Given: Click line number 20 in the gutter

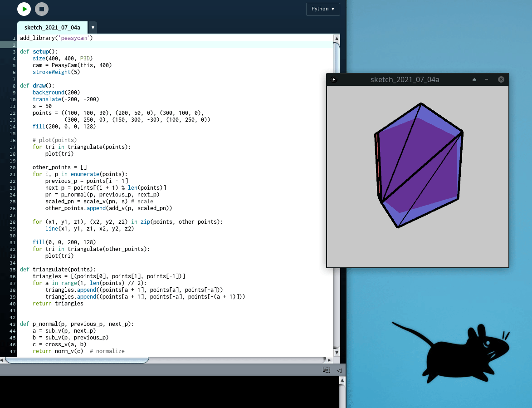Looking at the screenshot, I should 13,167.
